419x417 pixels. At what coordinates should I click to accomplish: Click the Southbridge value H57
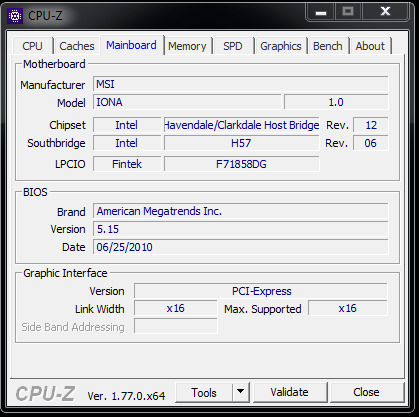click(x=242, y=143)
